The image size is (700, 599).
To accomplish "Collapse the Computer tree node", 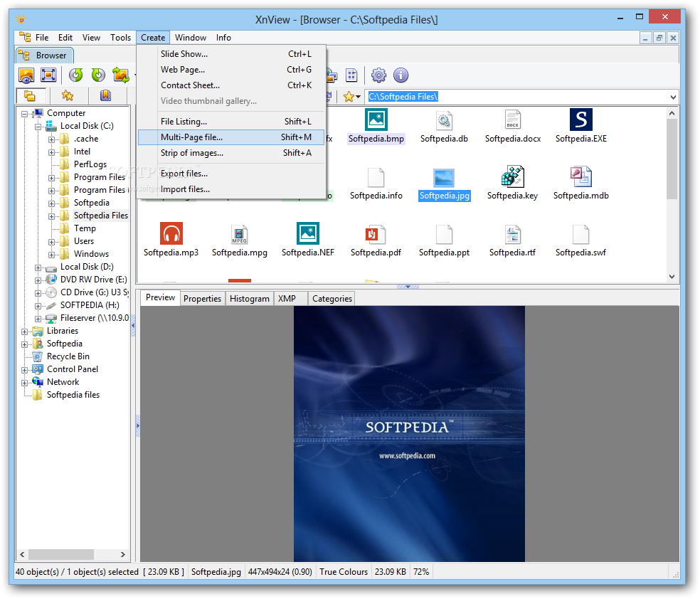I will (x=25, y=114).
